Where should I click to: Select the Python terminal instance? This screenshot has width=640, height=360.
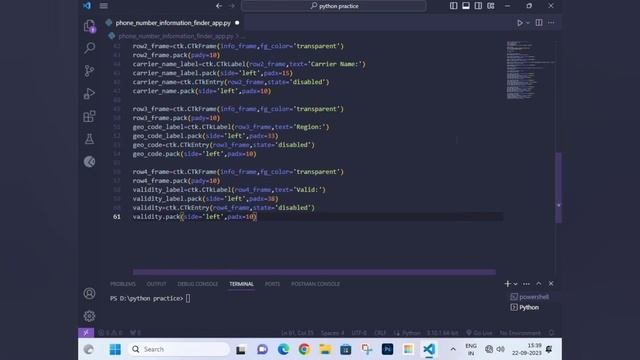[525, 307]
